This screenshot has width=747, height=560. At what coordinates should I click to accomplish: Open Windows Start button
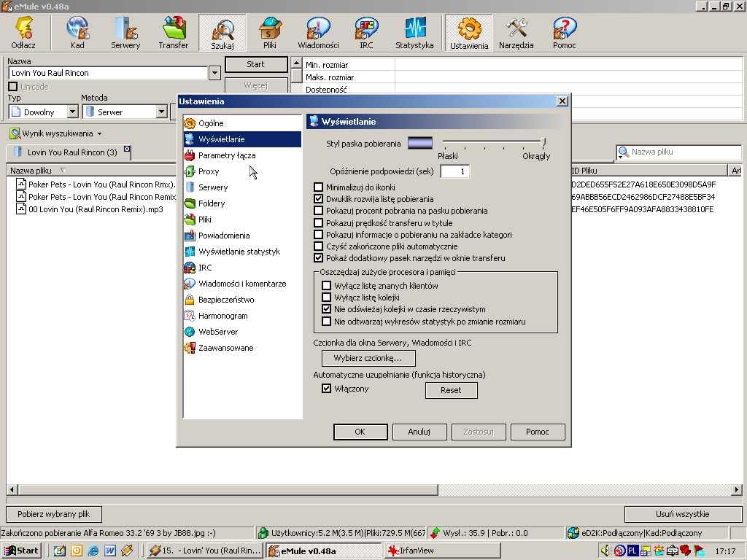click(21, 551)
